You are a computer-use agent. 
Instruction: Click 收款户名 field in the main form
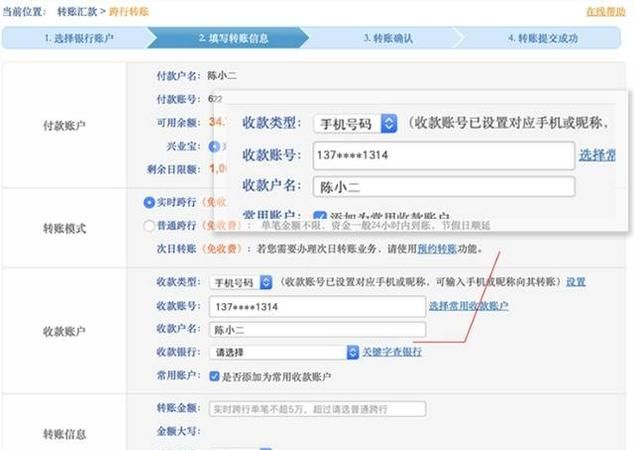pyautogui.click(x=317, y=330)
